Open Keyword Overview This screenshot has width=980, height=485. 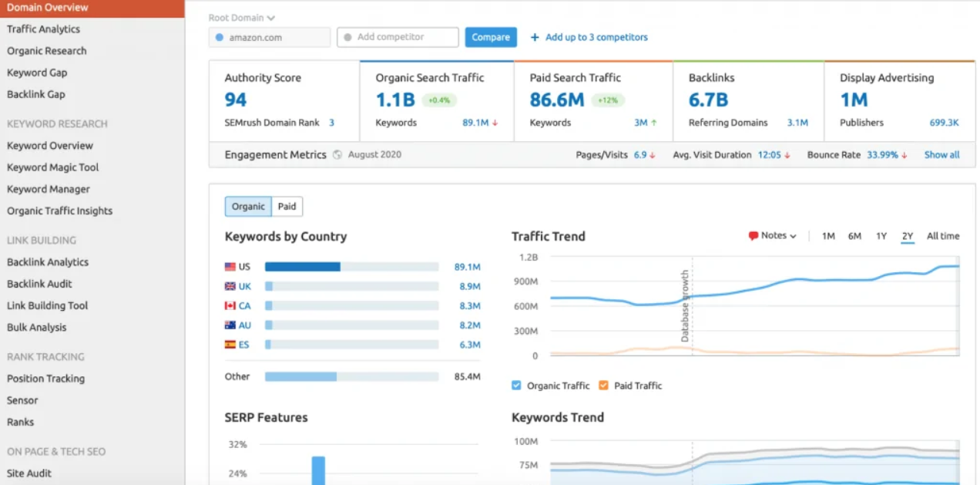pos(50,146)
